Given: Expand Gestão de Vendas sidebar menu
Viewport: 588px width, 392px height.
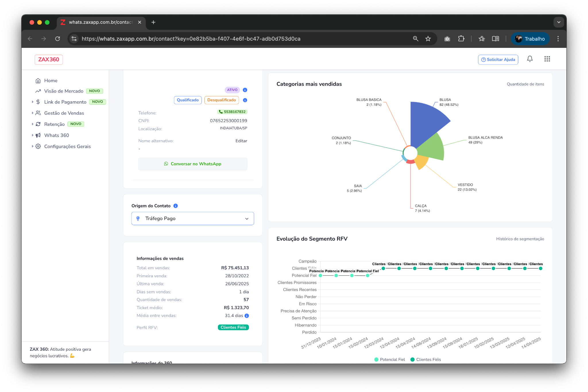Looking at the screenshot, I should point(64,113).
